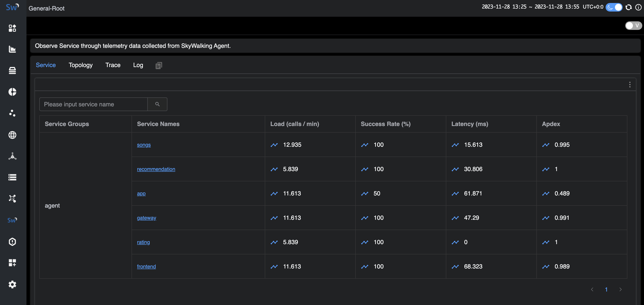Click the copy tabs icon beside Log
The width and height of the screenshot is (644, 305).
[x=159, y=66]
